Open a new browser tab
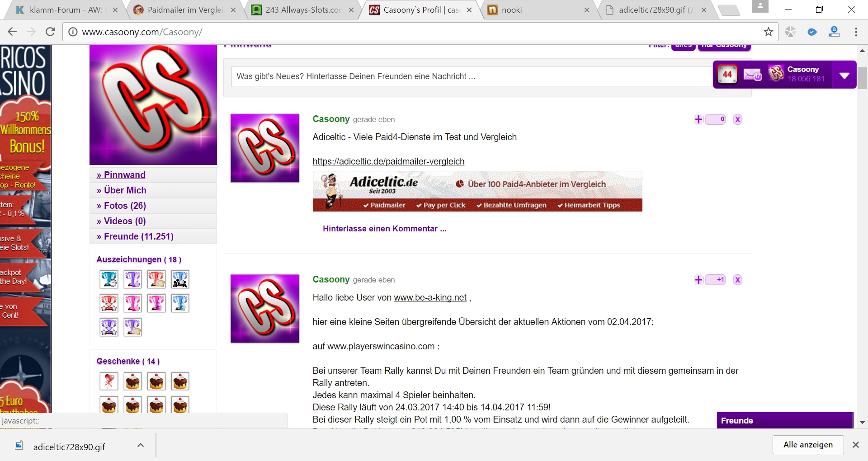The width and height of the screenshot is (868, 461). tap(729, 10)
